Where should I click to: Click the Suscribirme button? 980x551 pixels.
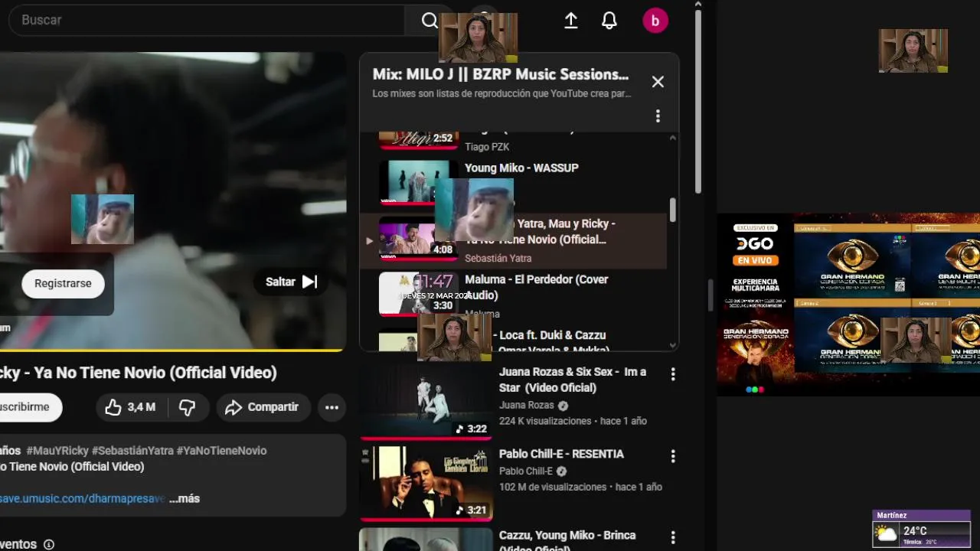[x=29, y=407]
